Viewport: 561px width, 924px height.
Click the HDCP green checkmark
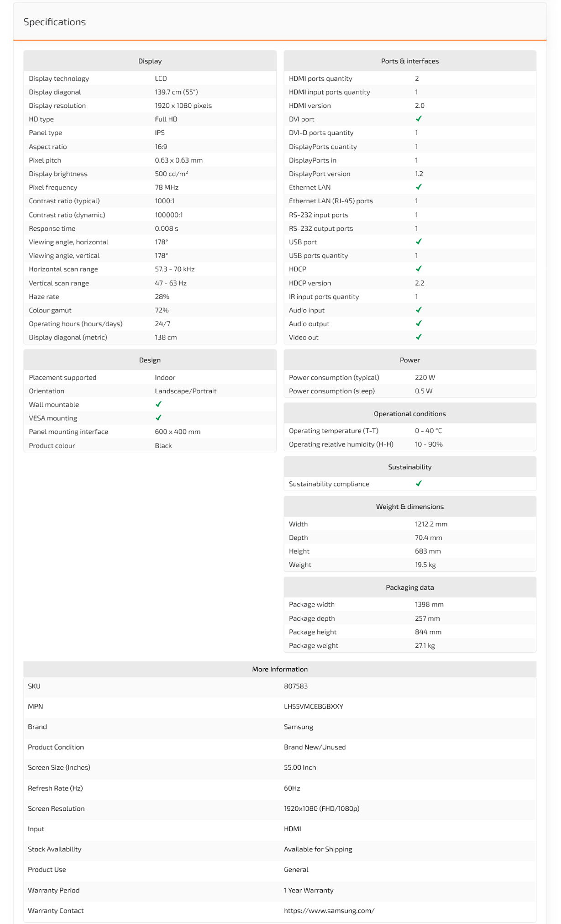coord(419,269)
